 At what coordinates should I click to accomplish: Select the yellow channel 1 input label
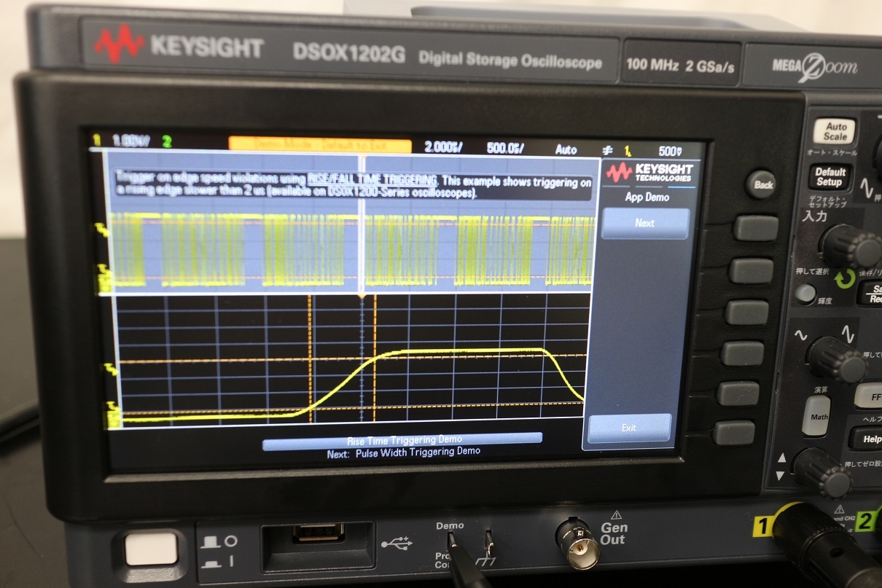[x=762, y=527]
